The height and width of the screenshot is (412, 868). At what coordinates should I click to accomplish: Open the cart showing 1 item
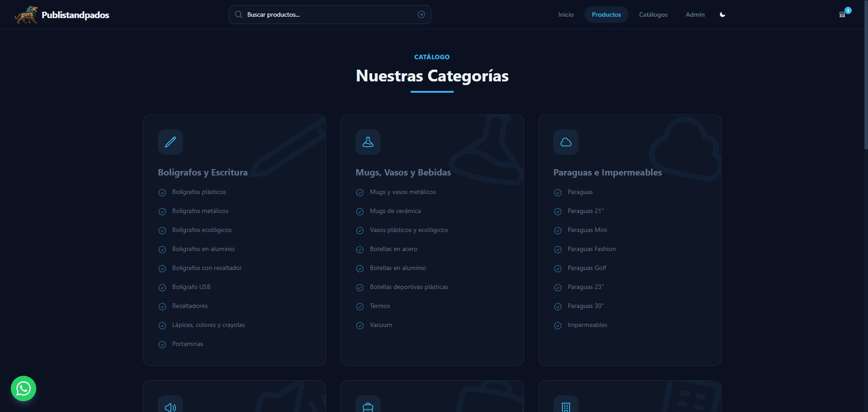point(842,14)
